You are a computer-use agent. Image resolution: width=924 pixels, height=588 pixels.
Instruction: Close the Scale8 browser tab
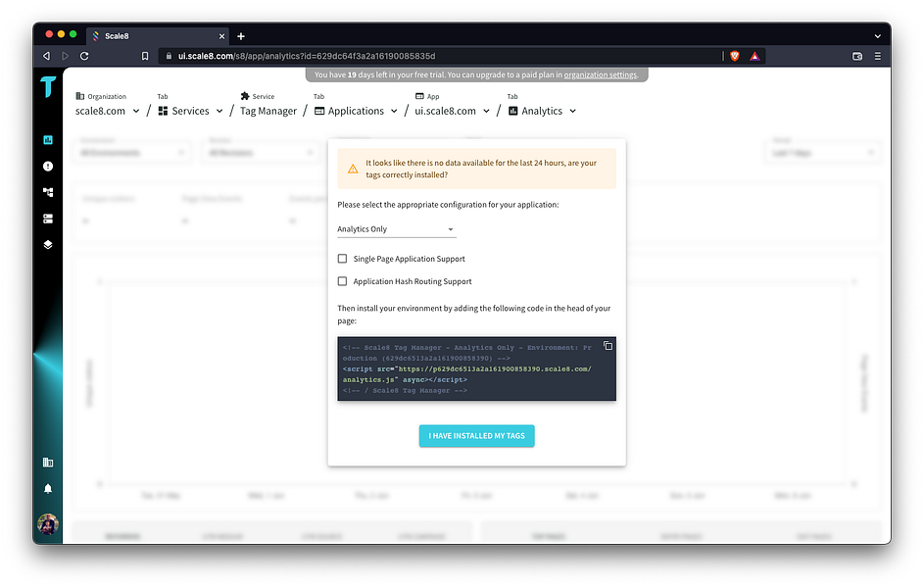click(x=221, y=36)
